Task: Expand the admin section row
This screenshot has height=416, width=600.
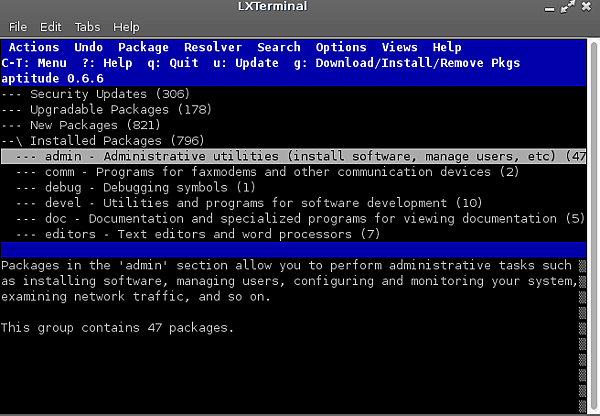Action: (293, 156)
